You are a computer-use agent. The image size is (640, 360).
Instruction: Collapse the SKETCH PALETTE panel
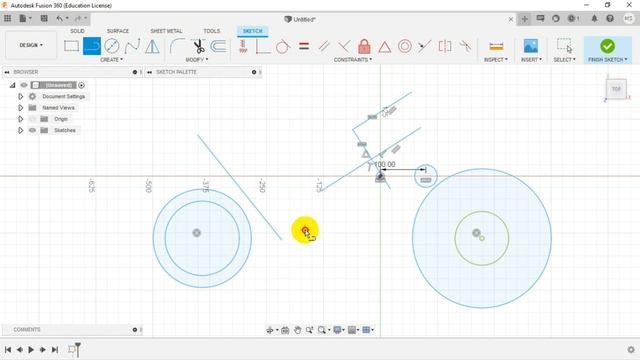[149, 72]
